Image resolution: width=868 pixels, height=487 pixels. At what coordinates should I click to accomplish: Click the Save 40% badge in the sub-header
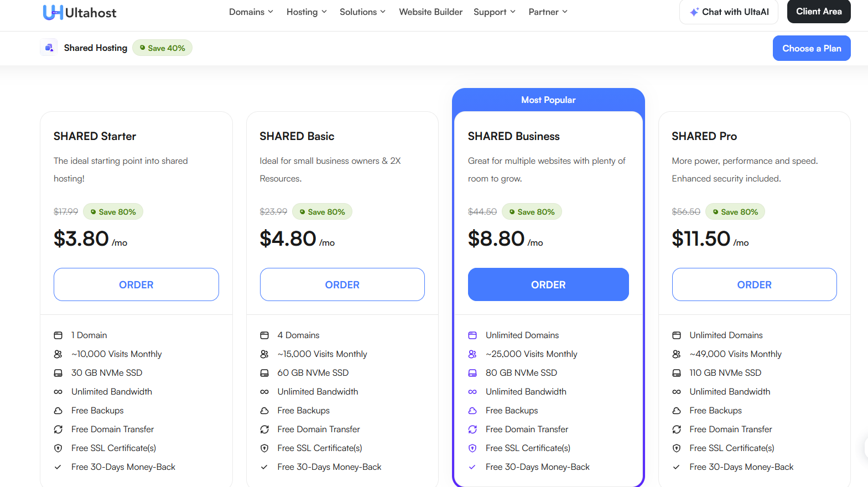coord(162,48)
